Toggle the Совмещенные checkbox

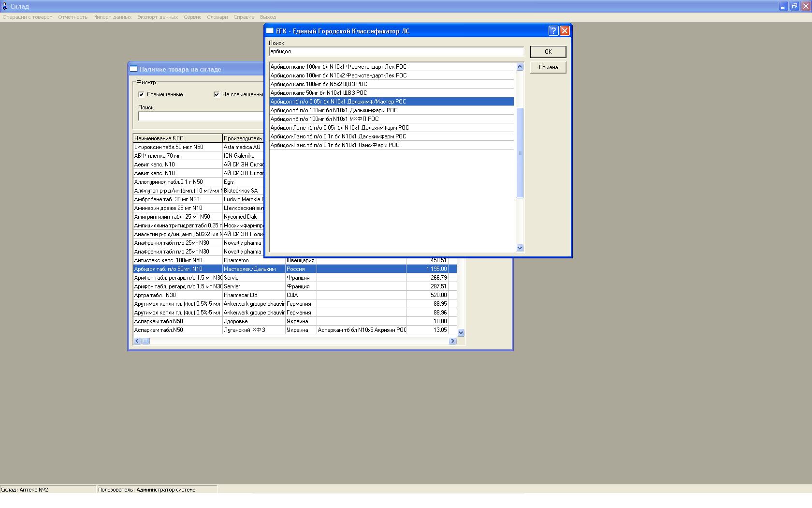coord(141,94)
